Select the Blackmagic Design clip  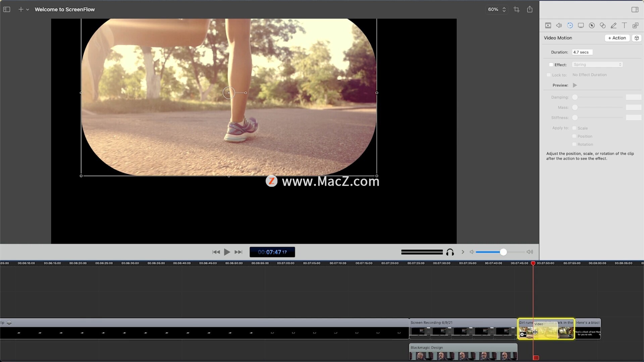(463, 352)
